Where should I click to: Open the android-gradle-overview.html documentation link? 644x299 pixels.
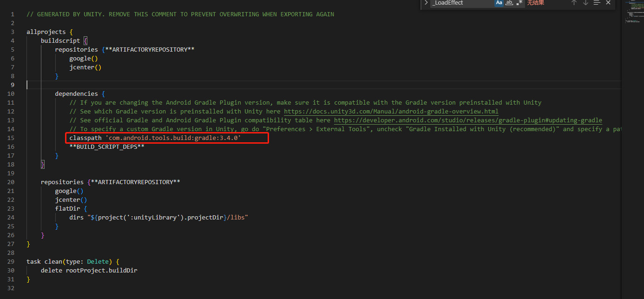[391, 111]
